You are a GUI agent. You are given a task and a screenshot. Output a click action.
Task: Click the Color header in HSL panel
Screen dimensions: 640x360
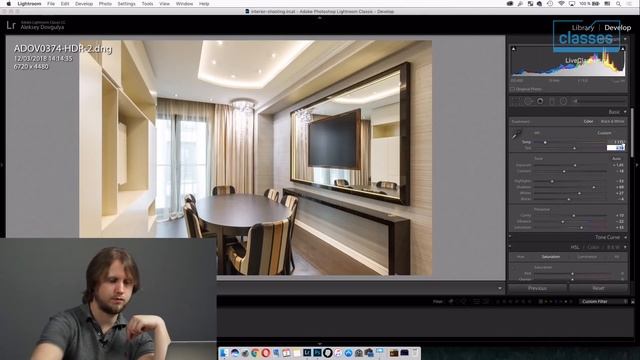click(x=593, y=247)
